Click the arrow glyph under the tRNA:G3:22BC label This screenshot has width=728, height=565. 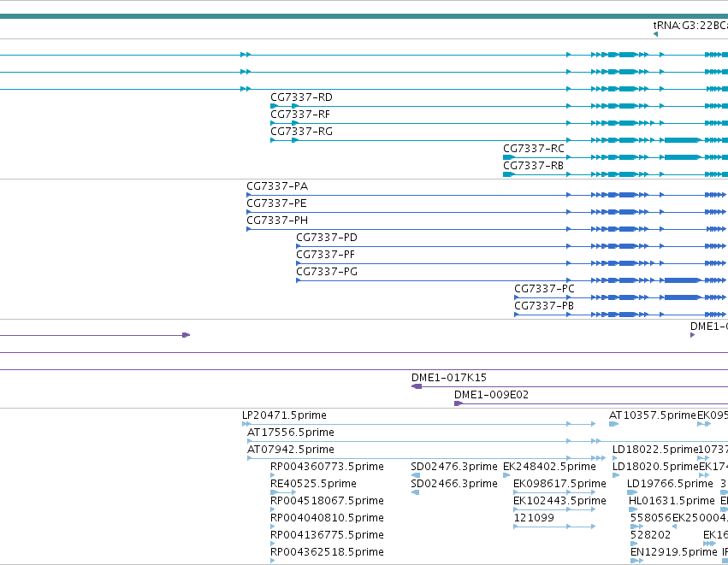tap(655, 34)
